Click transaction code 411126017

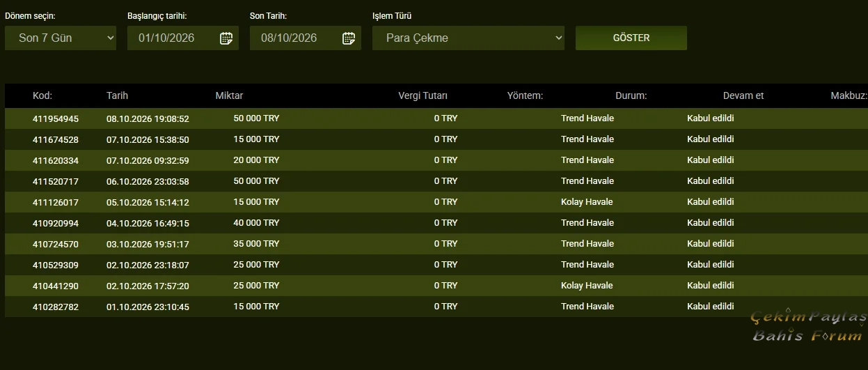[56, 202]
